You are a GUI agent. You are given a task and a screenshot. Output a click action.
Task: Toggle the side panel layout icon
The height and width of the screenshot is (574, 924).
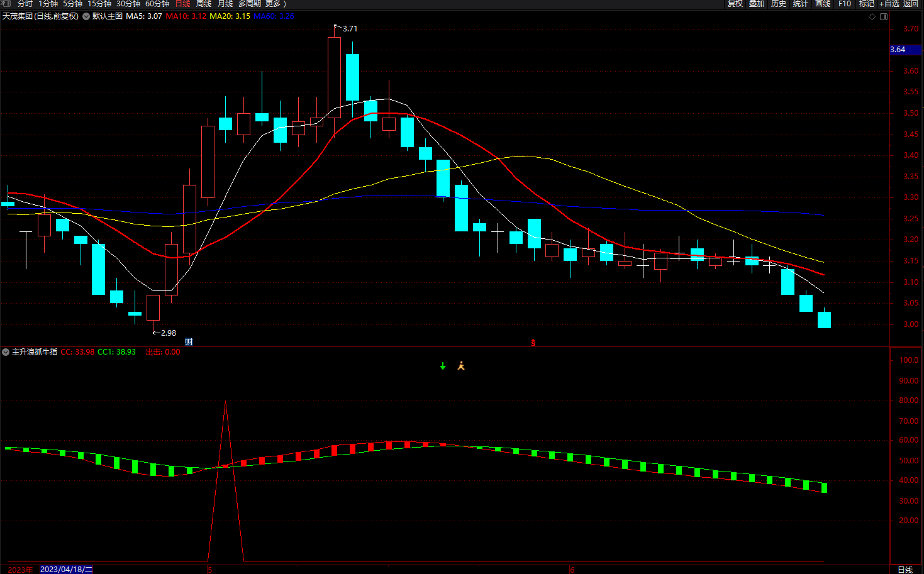tap(883, 16)
